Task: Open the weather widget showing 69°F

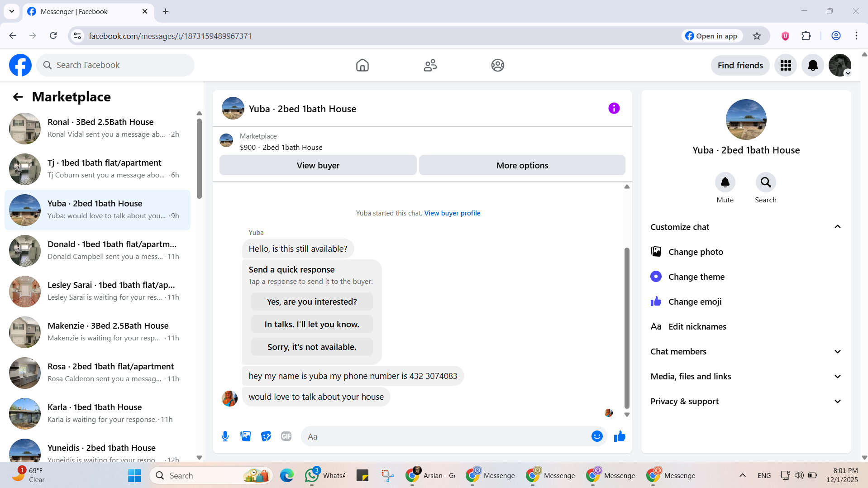Action: click(x=28, y=475)
